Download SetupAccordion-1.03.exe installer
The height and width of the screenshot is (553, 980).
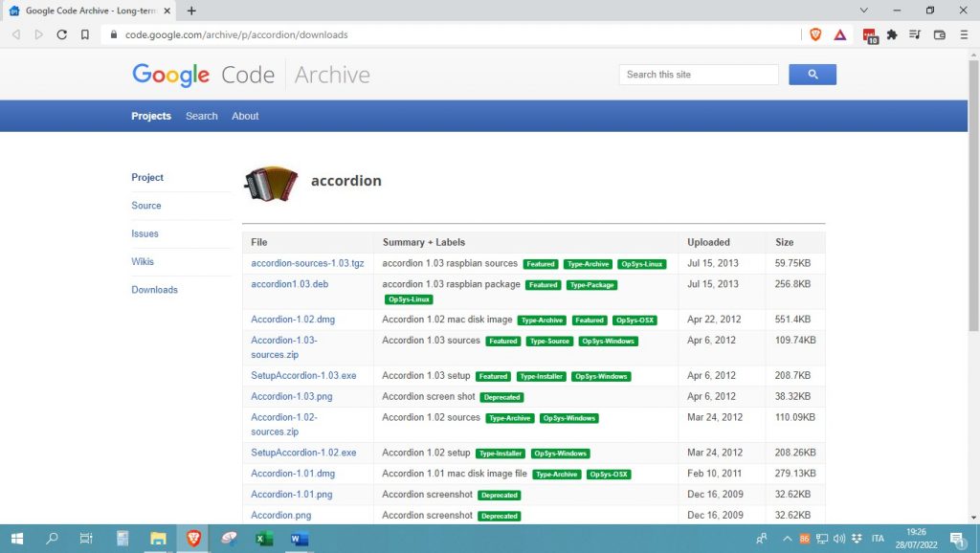303,376
